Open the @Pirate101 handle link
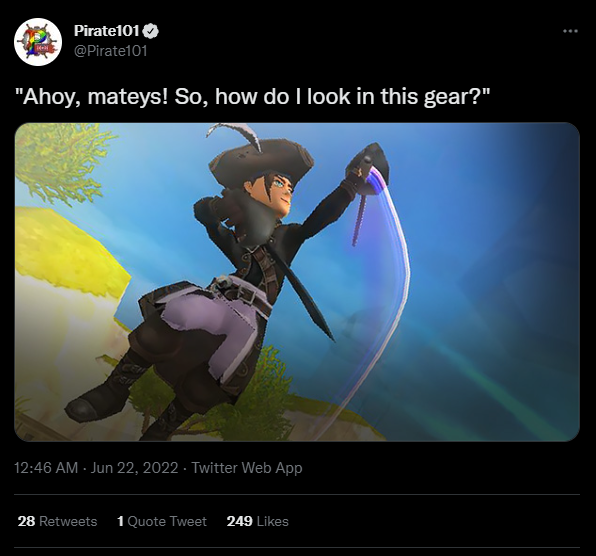The height and width of the screenshot is (556, 596). coord(111,51)
